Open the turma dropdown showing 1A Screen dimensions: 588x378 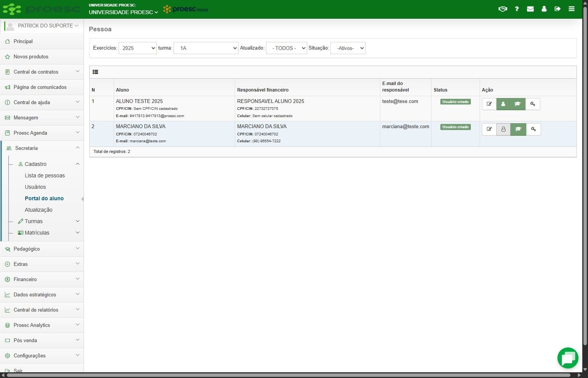[x=206, y=48]
